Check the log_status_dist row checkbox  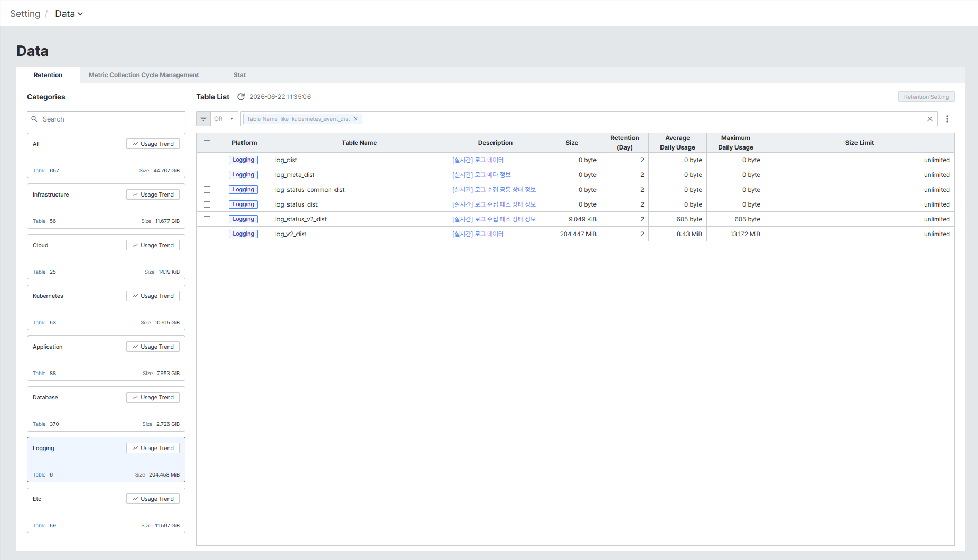point(207,204)
